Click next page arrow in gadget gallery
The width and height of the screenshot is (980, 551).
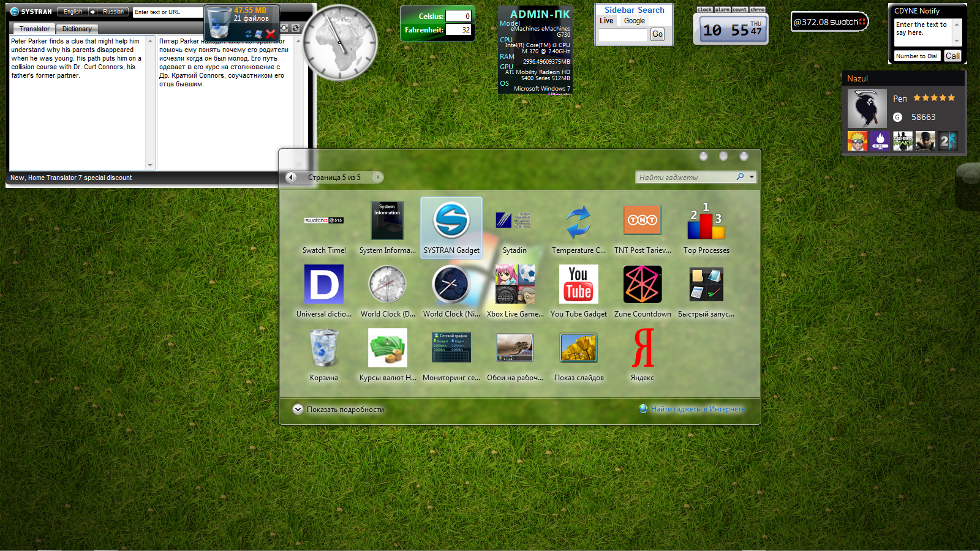tap(378, 177)
